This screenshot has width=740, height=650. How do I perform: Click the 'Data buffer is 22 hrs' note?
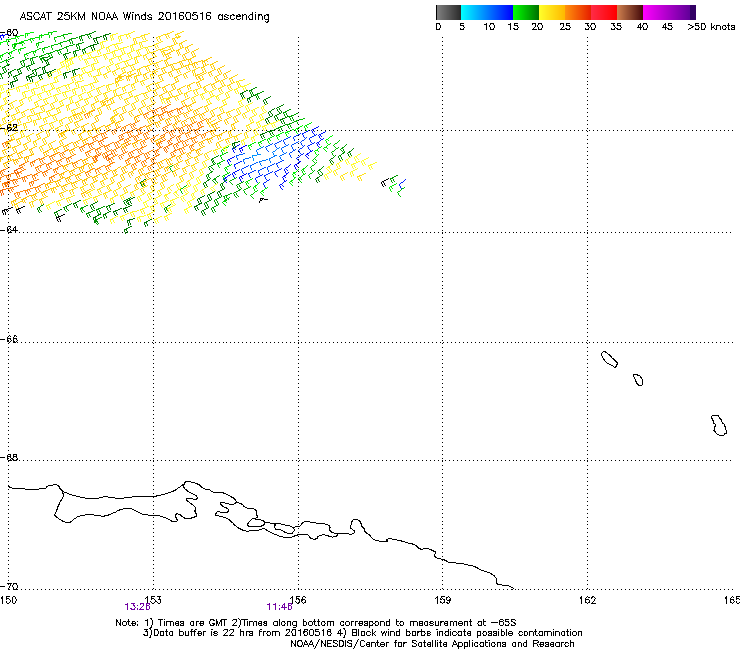coord(362,633)
